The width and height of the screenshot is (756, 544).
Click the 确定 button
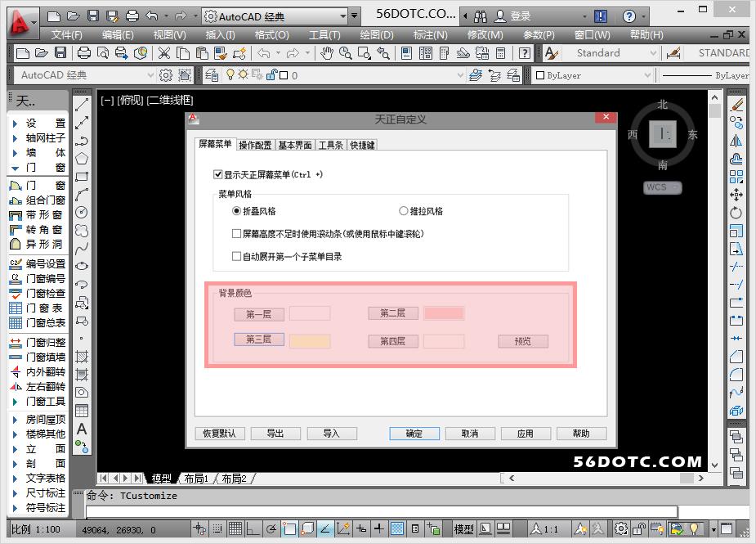click(414, 434)
